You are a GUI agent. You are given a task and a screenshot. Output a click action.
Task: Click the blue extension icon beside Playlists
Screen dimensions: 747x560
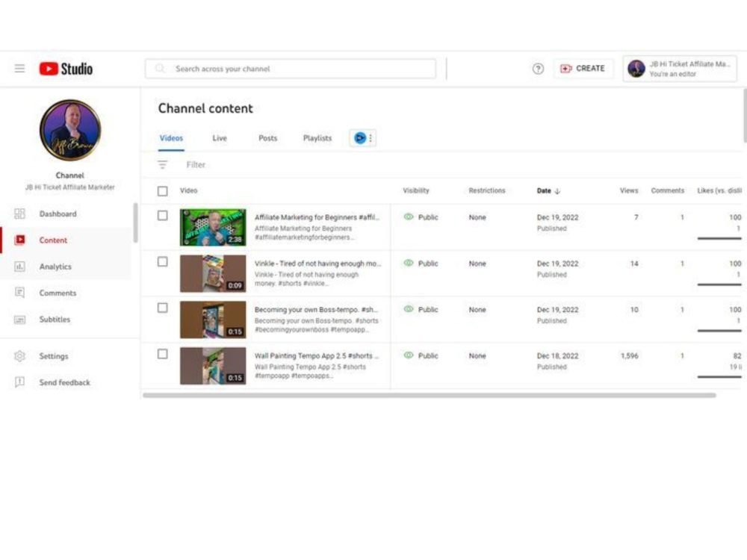tap(360, 138)
